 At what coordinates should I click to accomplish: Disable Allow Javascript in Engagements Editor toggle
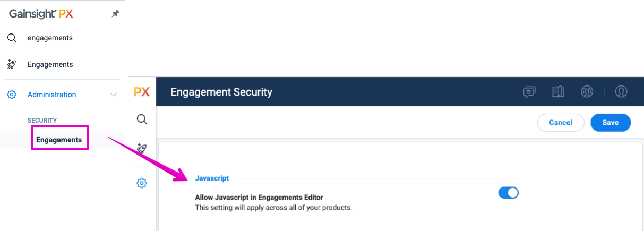tap(508, 193)
